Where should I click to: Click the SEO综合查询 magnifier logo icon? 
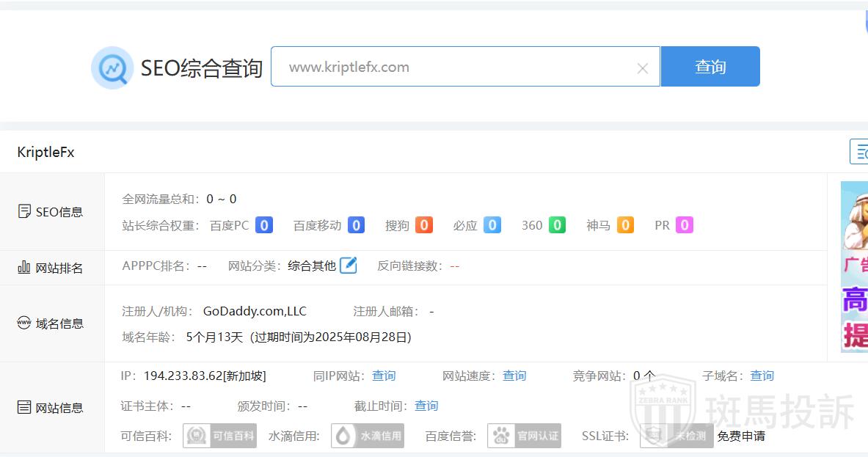click(x=112, y=67)
